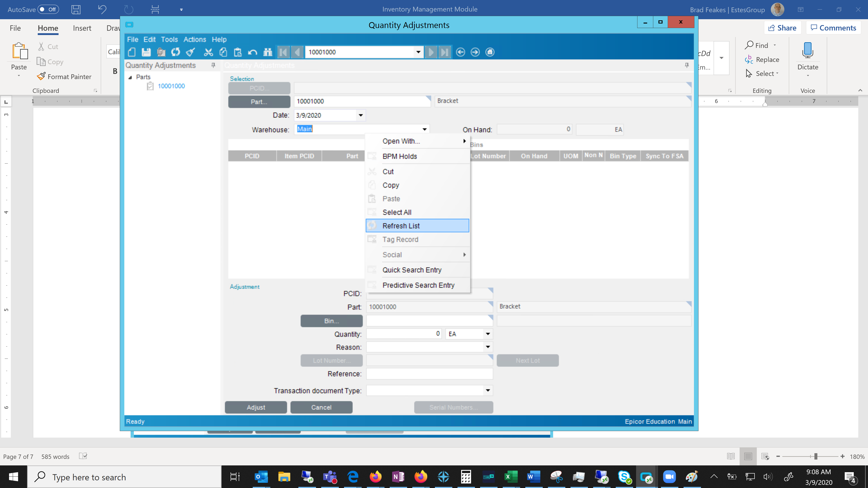Go to last record navigation button

445,52
